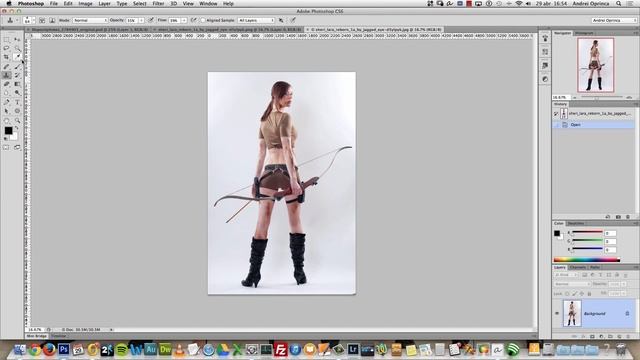Open the Tool Preset picker
Image resolution: width=640 pixels, height=360 pixels.
coord(11,20)
